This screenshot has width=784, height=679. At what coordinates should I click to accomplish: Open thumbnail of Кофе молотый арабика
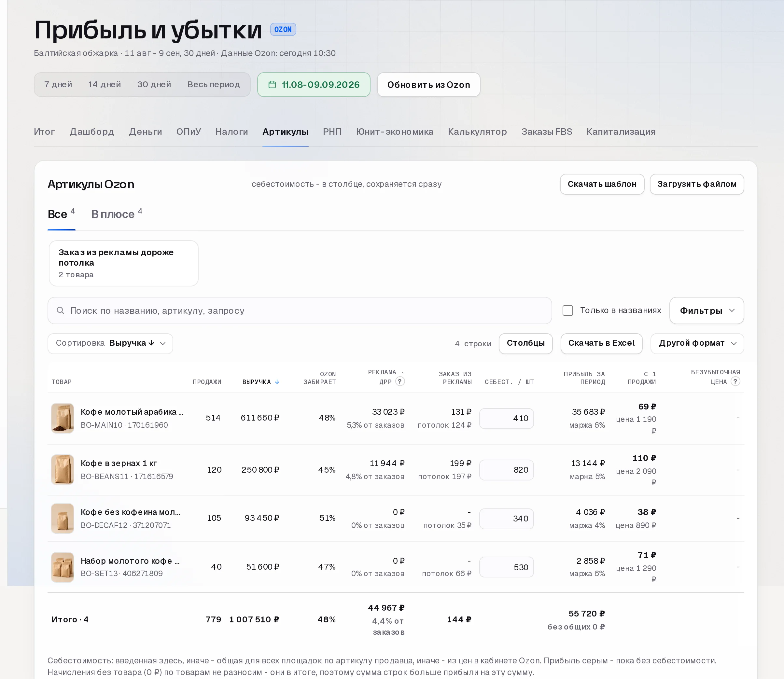coord(63,418)
